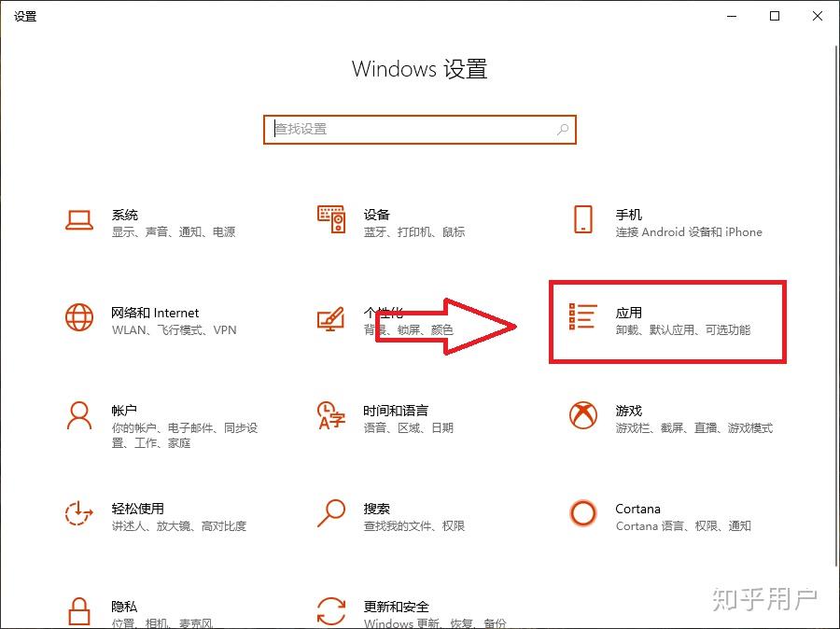Minimize the 设置 window
This screenshot has height=629, width=840.
coord(732,16)
